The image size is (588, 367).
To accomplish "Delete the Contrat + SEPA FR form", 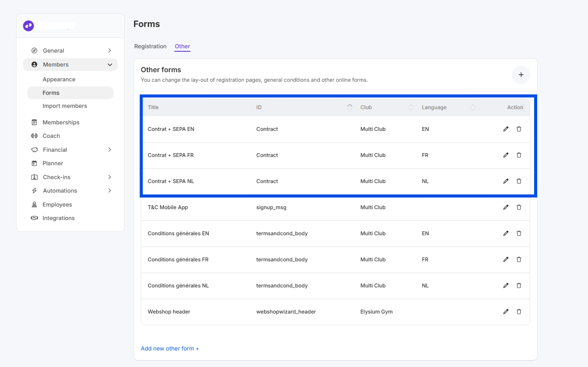I will click(519, 155).
